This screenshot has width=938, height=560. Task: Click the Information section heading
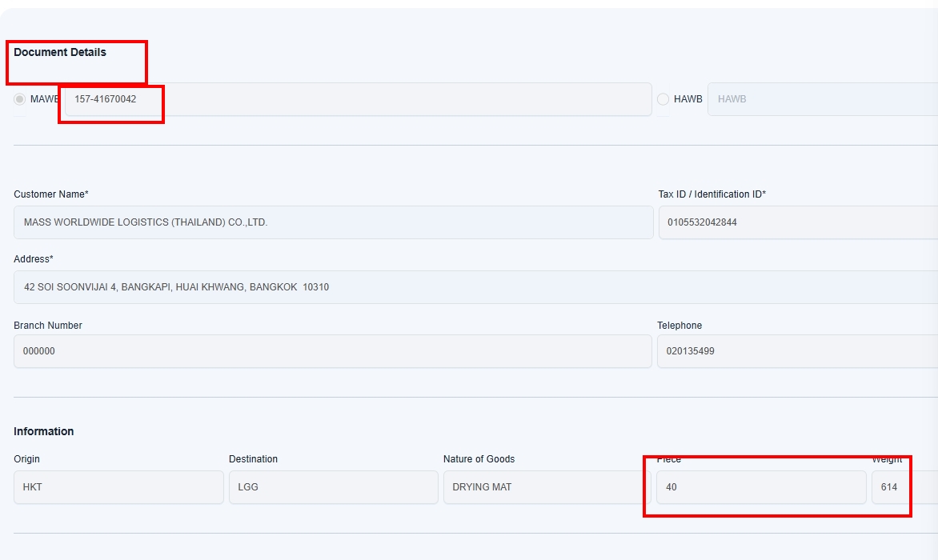click(x=44, y=431)
